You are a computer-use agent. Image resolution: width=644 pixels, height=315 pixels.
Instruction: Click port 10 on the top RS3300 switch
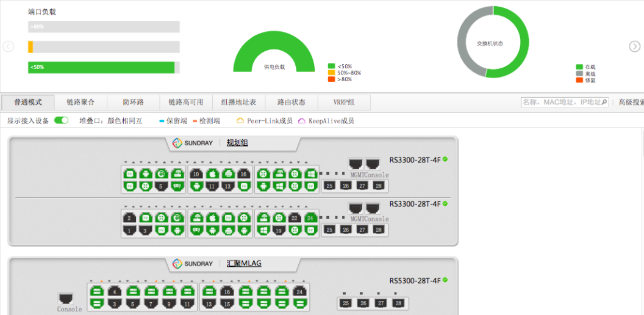click(196, 174)
